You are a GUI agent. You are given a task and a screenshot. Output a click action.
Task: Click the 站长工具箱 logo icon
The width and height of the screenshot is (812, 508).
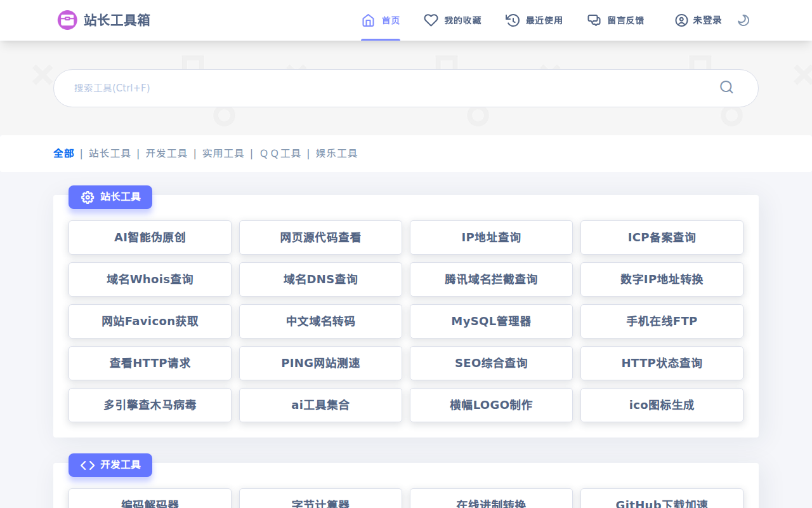point(67,20)
